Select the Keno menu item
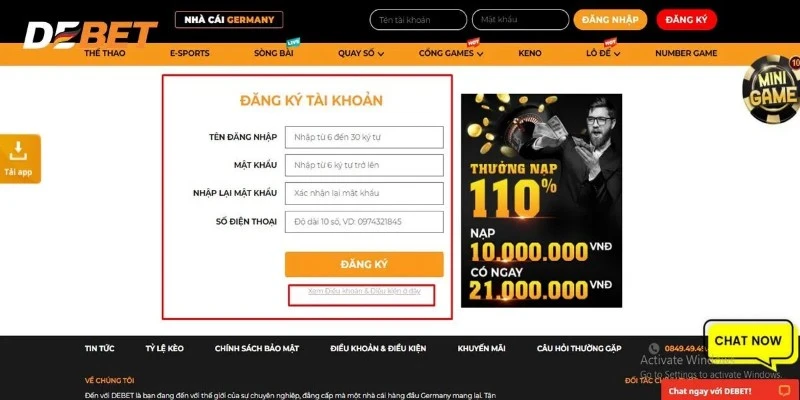 tap(530, 53)
